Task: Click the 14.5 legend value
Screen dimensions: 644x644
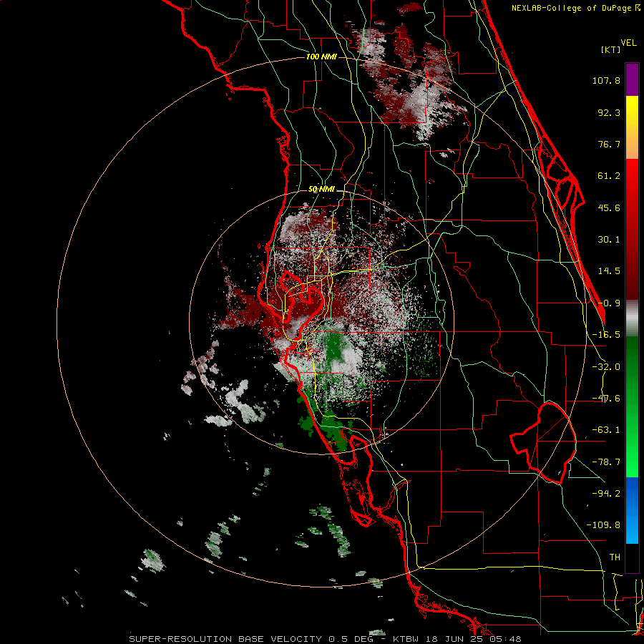Action: click(609, 271)
